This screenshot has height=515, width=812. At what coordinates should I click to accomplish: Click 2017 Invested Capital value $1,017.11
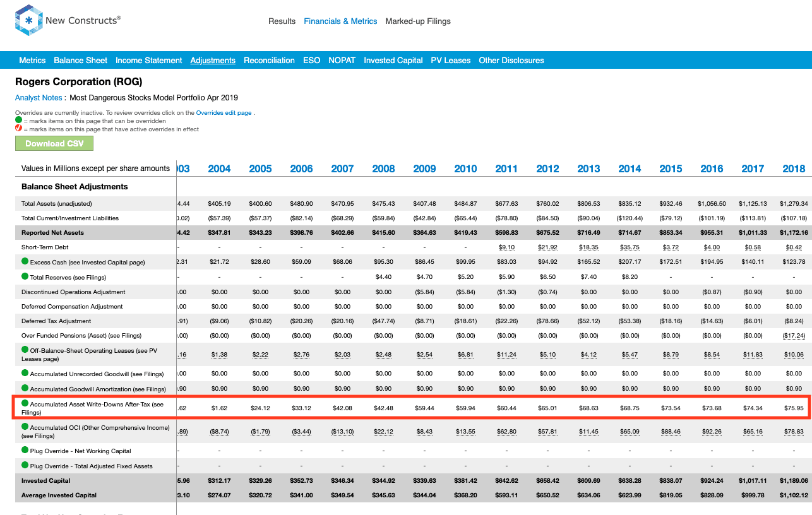click(x=753, y=481)
